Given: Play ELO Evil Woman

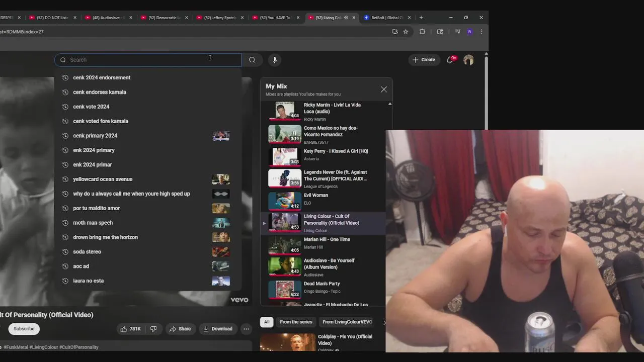Looking at the screenshot, I should (x=323, y=201).
